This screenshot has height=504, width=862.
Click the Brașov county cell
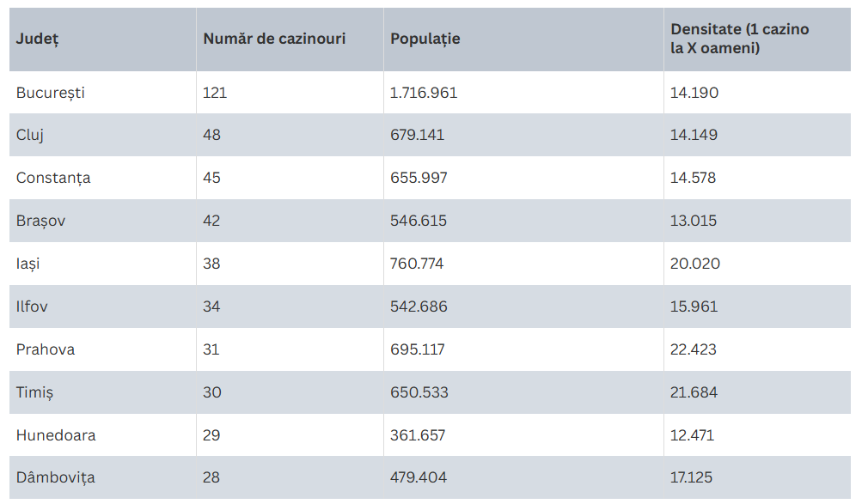click(40, 221)
